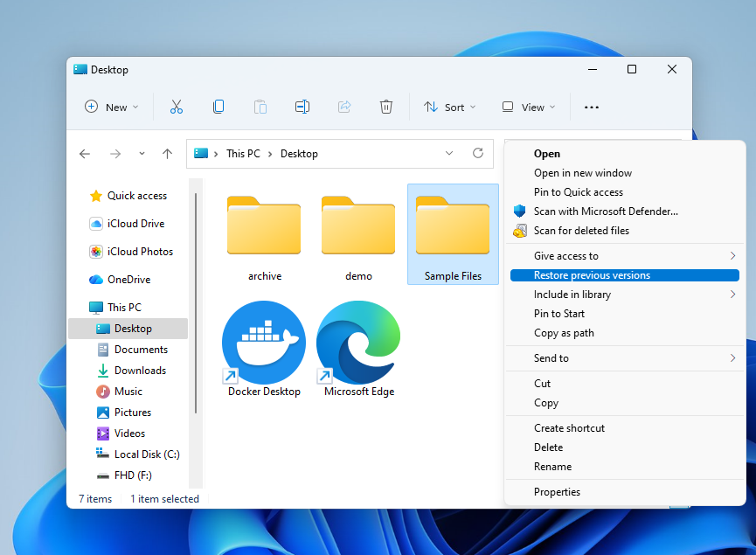
Task: Select the Microsoft Edge shortcut
Action: click(x=358, y=348)
